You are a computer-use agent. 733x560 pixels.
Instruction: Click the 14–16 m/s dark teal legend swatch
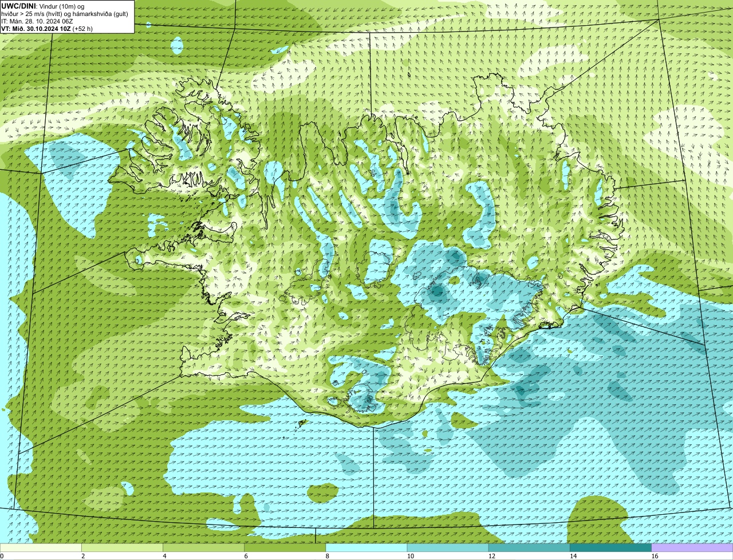coord(610,547)
